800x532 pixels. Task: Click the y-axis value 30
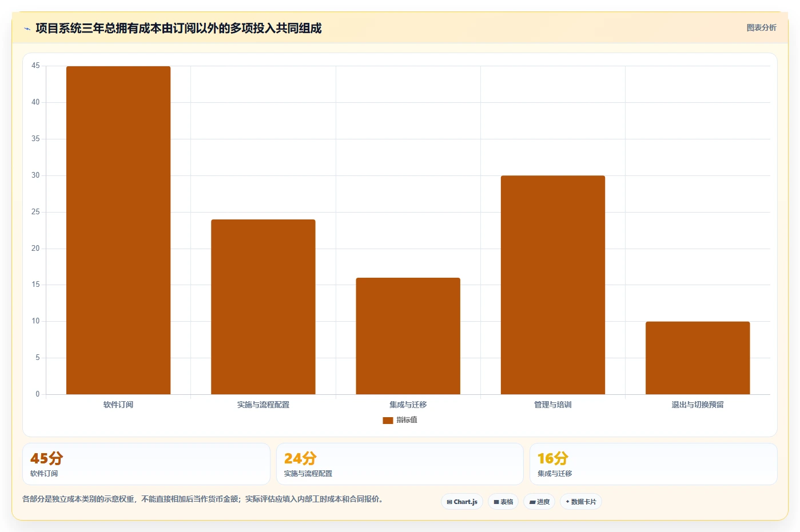(x=35, y=175)
